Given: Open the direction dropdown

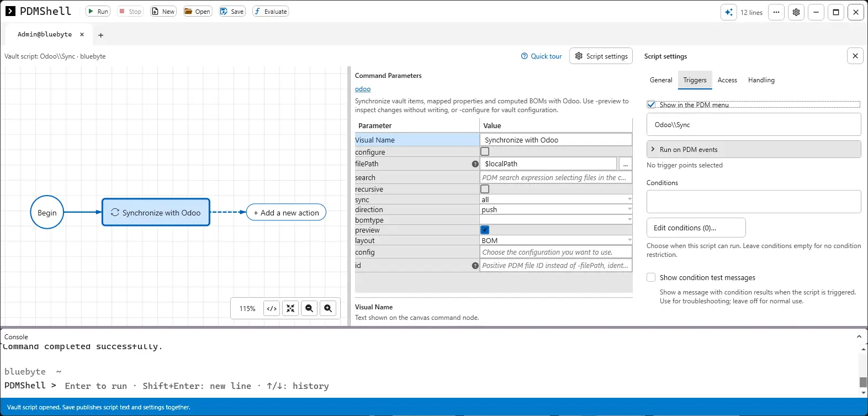Looking at the screenshot, I should pyautogui.click(x=556, y=209).
